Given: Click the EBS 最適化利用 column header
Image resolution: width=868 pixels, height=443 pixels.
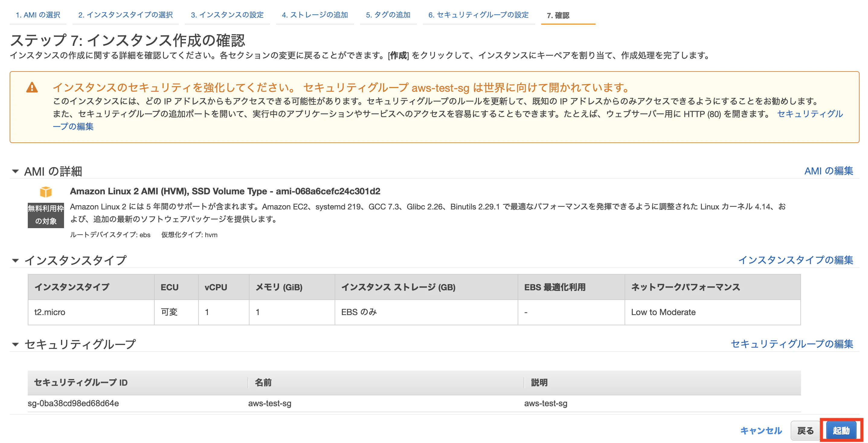Looking at the screenshot, I should tap(571, 287).
